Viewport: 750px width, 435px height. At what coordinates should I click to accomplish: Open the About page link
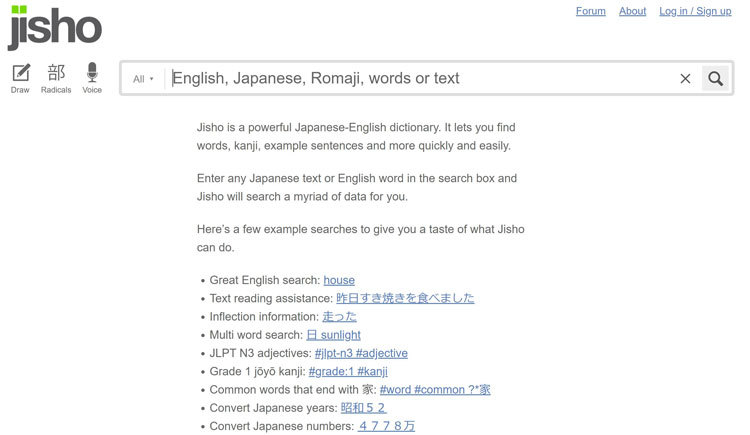pos(632,11)
